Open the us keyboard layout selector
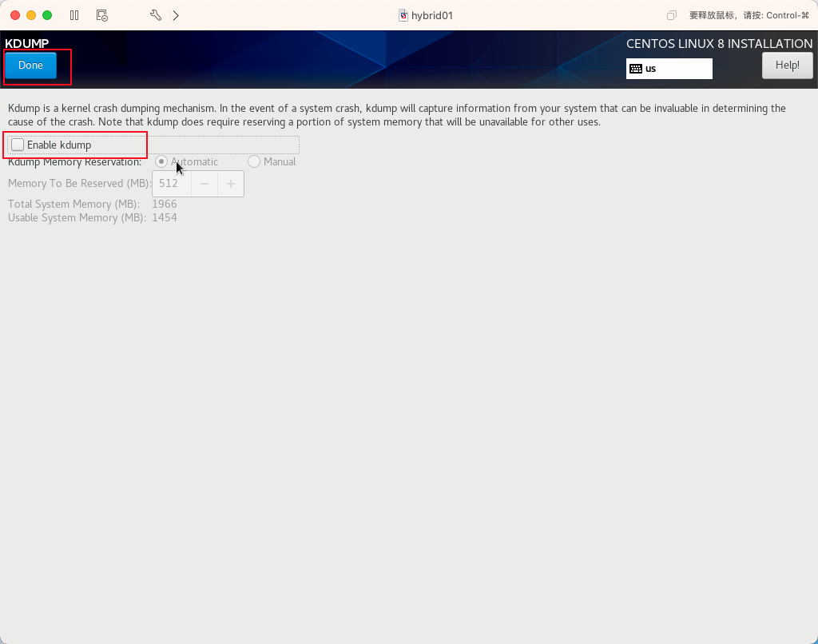The height and width of the screenshot is (644, 818). [669, 69]
